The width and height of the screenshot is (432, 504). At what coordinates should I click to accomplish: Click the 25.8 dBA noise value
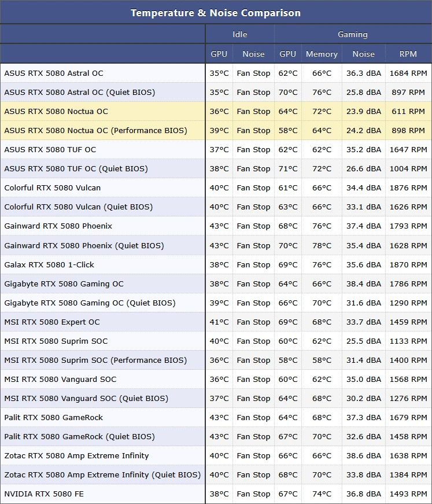(x=364, y=92)
